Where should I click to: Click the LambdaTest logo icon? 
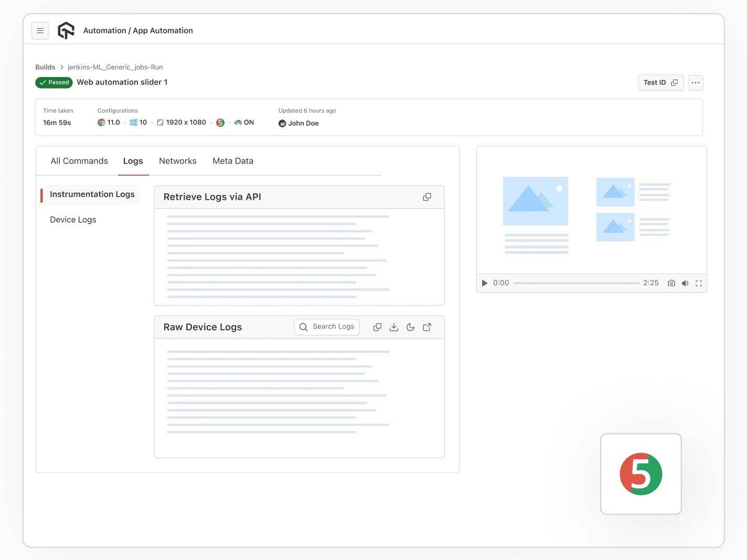point(66,30)
